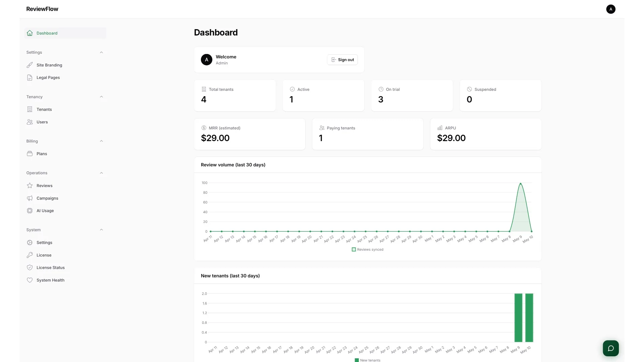This screenshot has width=644, height=362.
Task: Click the On trial stat card
Action: [x=412, y=96]
